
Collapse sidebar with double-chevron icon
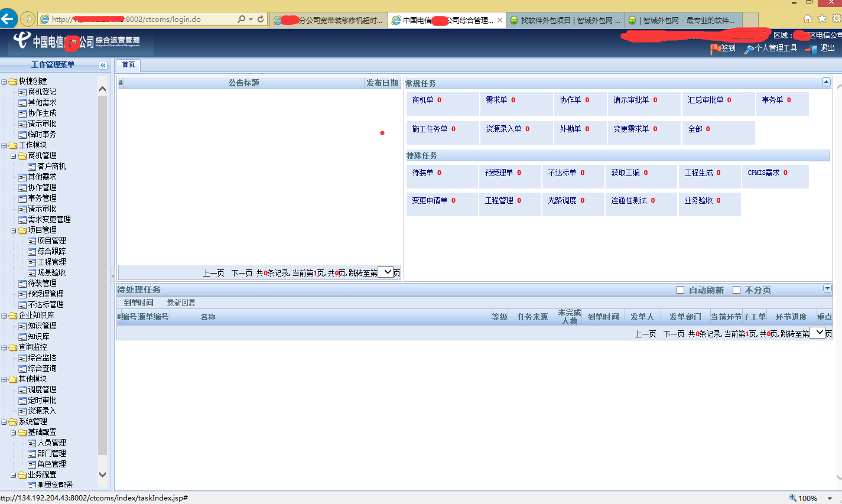coord(103,65)
